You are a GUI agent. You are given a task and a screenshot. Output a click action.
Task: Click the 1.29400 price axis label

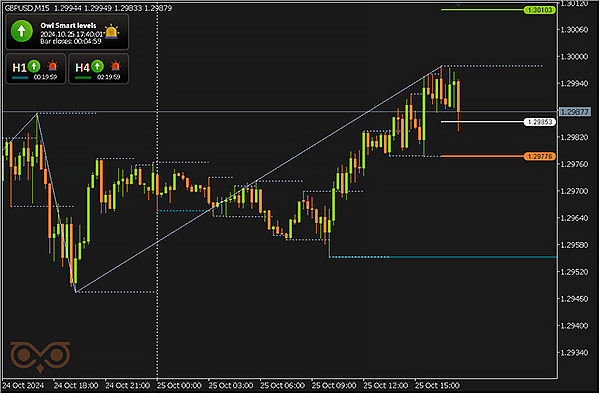[574, 326]
